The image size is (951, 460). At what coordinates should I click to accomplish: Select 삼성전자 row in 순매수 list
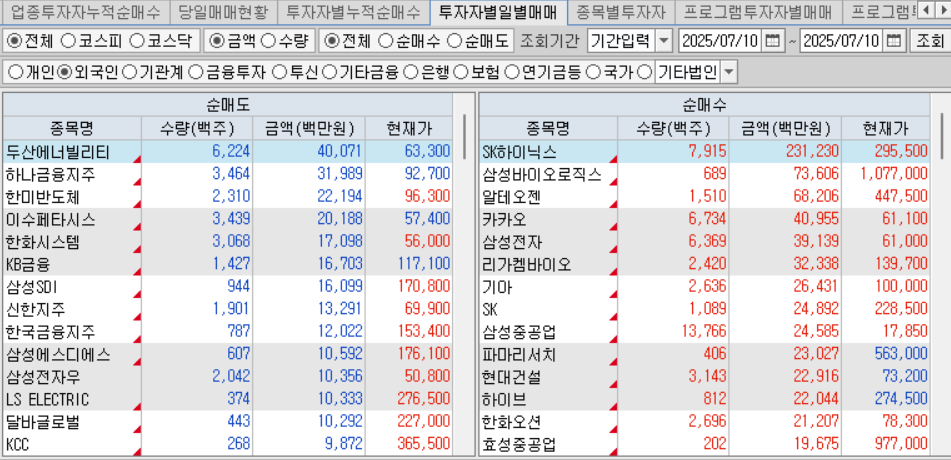(704, 242)
